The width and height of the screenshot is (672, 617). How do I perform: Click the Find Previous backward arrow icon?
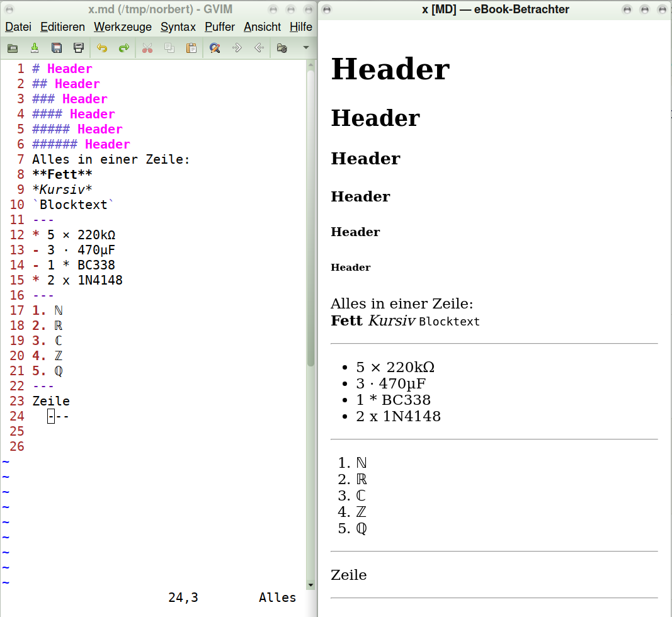click(259, 48)
